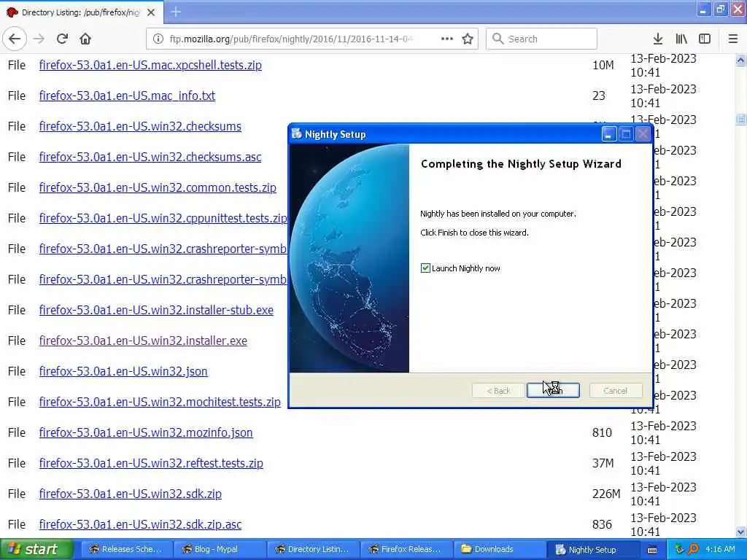The image size is (747, 560).
Task: Click the orange magnifier tray icon
Action: (694, 549)
